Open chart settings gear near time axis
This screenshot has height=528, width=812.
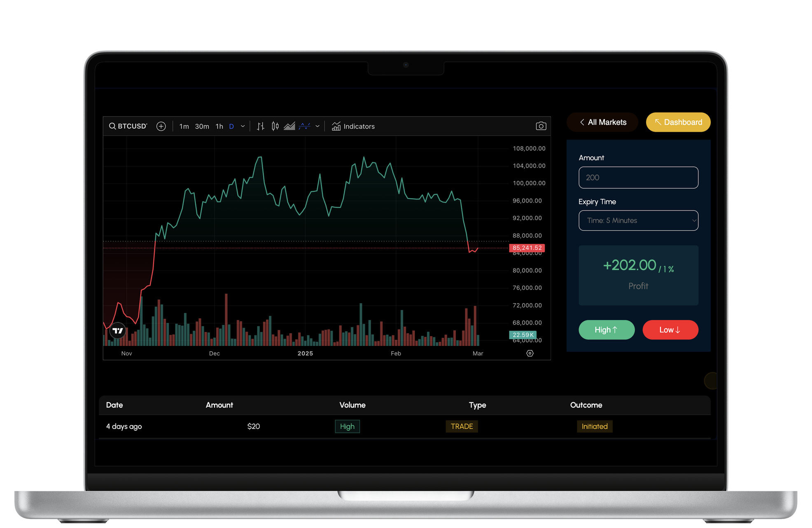pyautogui.click(x=530, y=353)
